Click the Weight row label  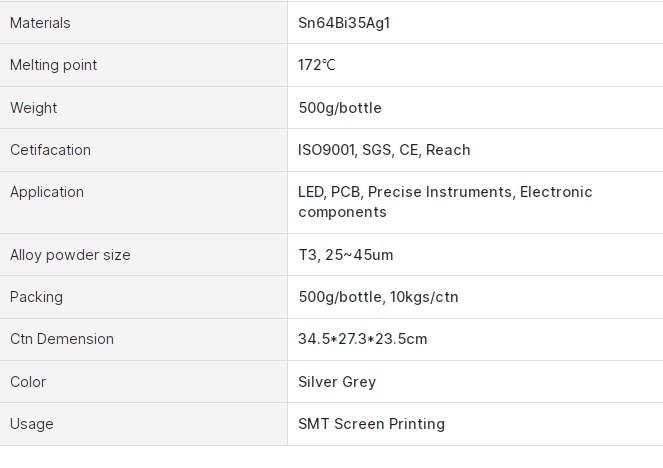click(34, 108)
